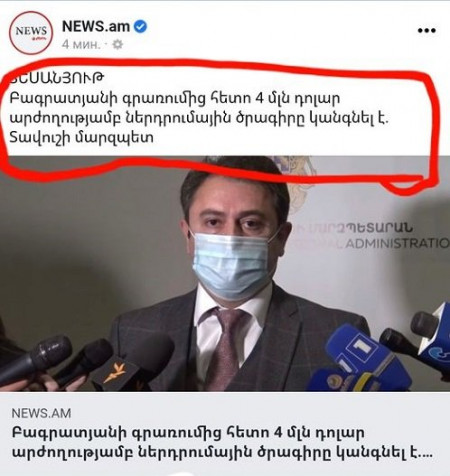Image resolution: width=450 pixels, height=476 pixels.
Task: Click the caption line starting with Բագրատյանի
Action: point(175,99)
